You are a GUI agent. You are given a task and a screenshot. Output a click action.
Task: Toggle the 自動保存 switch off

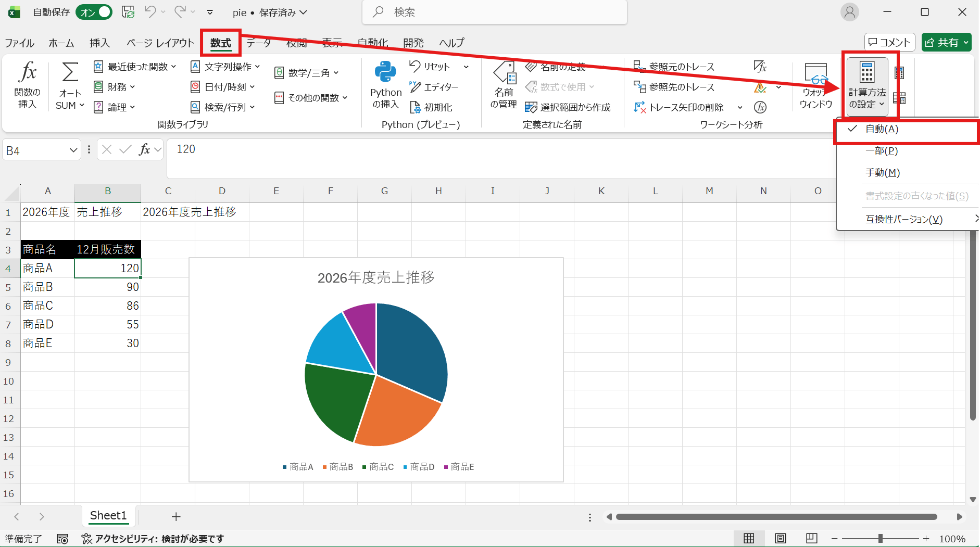[x=94, y=11]
